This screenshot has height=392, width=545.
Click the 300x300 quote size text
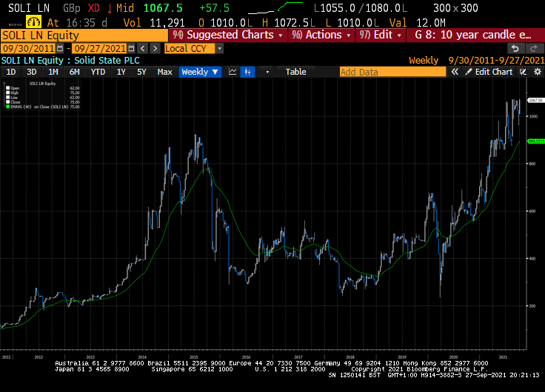tap(455, 8)
